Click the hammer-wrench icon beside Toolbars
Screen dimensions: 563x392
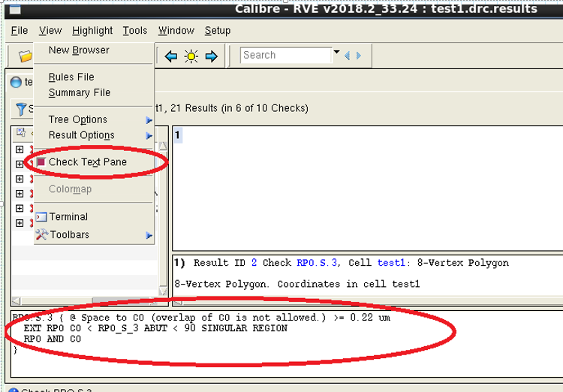point(41,234)
